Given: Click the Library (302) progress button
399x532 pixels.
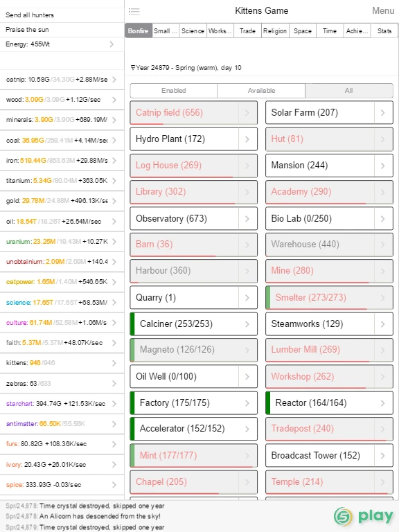Looking at the screenshot, I should click(x=184, y=192).
